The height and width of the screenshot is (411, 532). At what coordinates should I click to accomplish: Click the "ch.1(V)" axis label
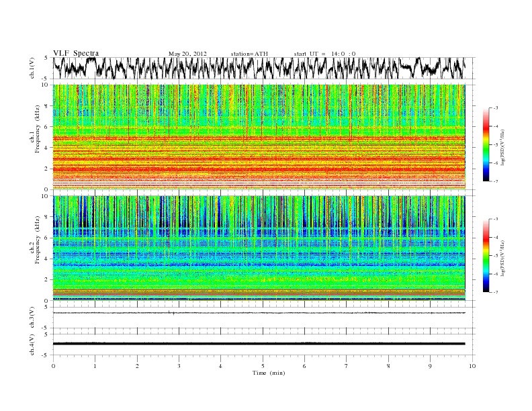pos(32,68)
